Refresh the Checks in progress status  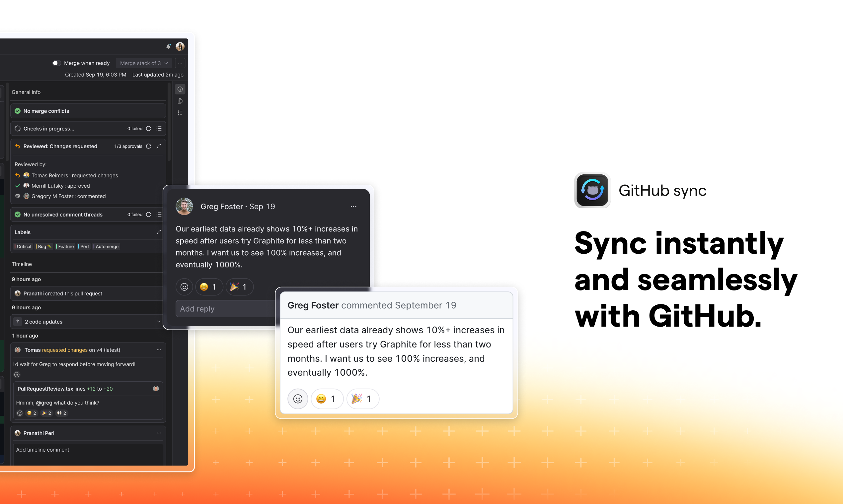pyautogui.click(x=149, y=128)
